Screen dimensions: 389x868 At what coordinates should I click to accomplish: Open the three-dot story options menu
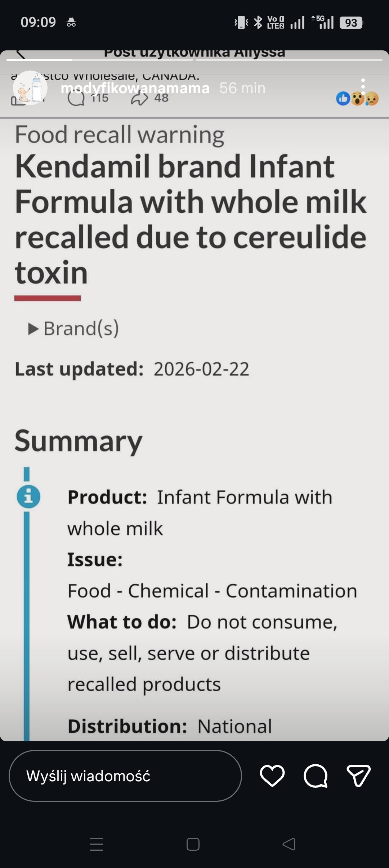click(363, 87)
